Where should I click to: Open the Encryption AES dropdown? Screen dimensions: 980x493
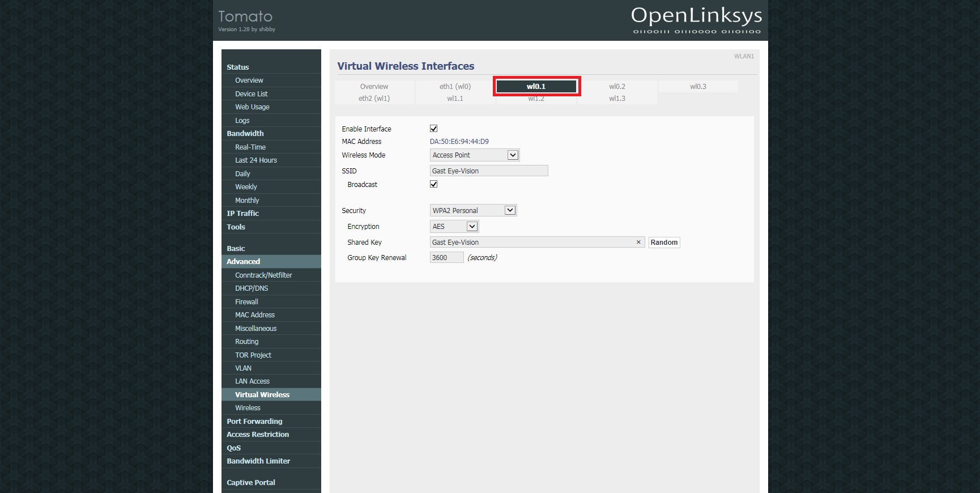454,227
